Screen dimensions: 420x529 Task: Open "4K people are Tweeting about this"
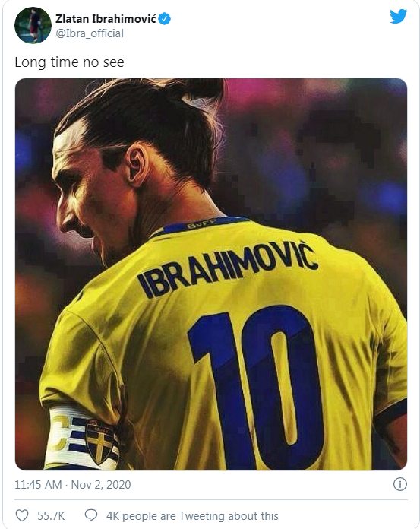(192, 516)
